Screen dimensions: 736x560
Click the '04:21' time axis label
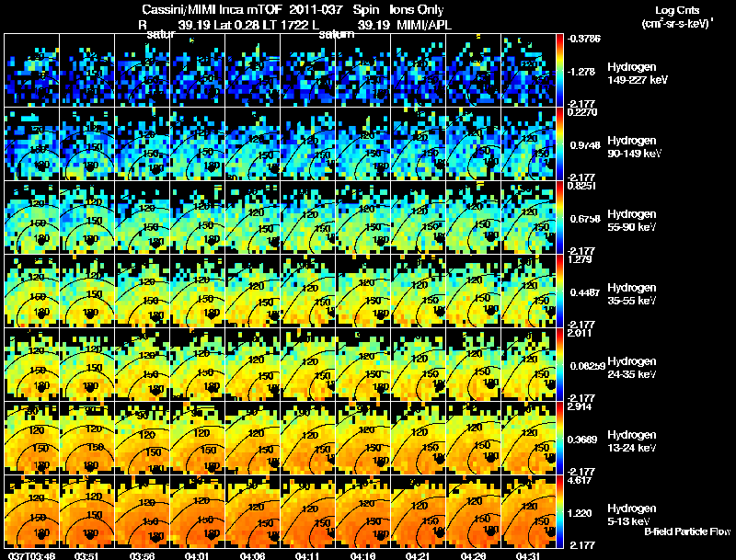coord(418,555)
